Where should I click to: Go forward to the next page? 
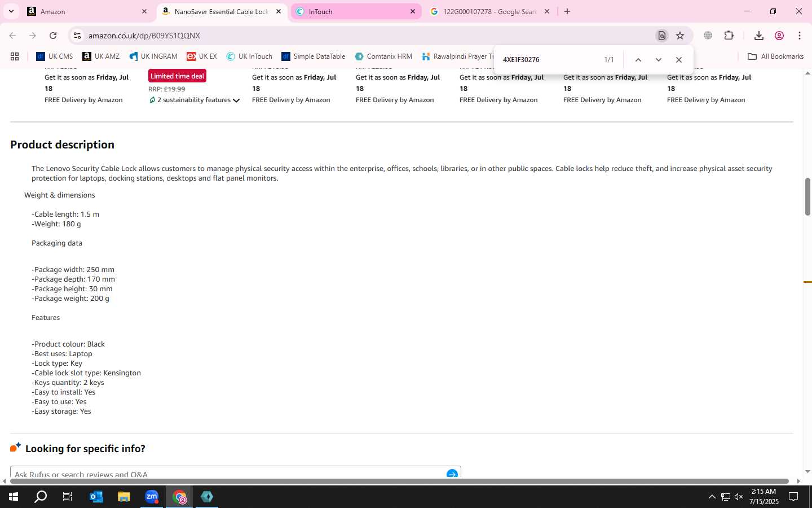[33, 36]
